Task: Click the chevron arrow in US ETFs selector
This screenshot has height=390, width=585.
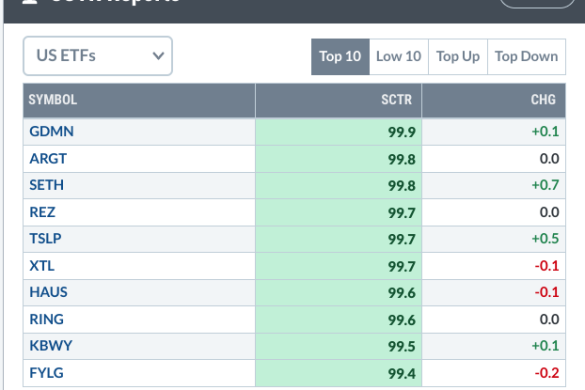Action: (159, 56)
